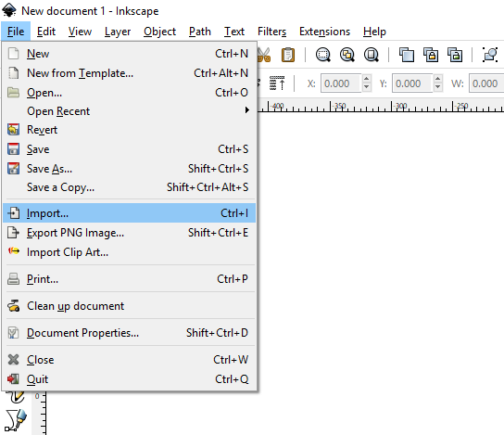Open the Filters menu
Viewport: 504px width, 435px height.
tap(271, 32)
